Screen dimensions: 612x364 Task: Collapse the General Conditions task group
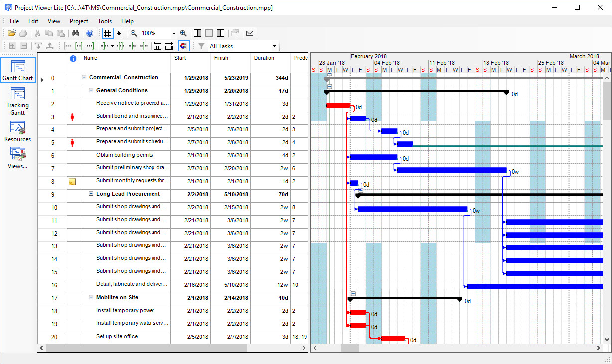point(91,91)
